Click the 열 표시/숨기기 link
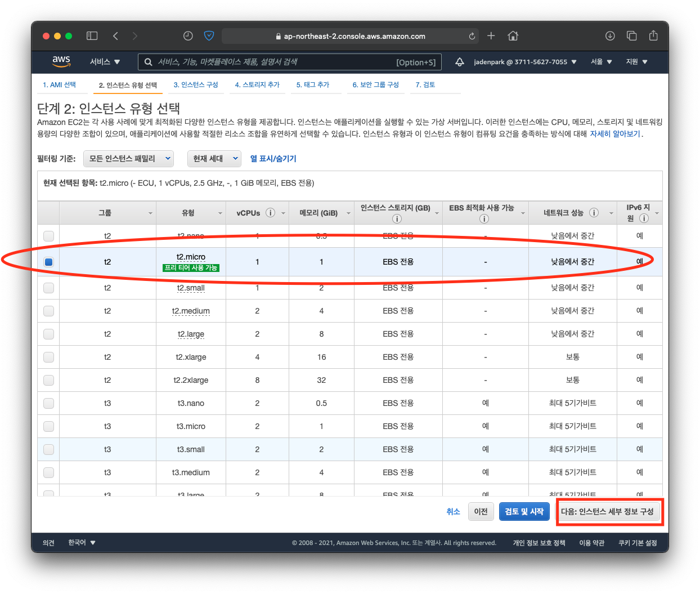The height and width of the screenshot is (594, 700). pyautogui.click(x=273, y=159)
